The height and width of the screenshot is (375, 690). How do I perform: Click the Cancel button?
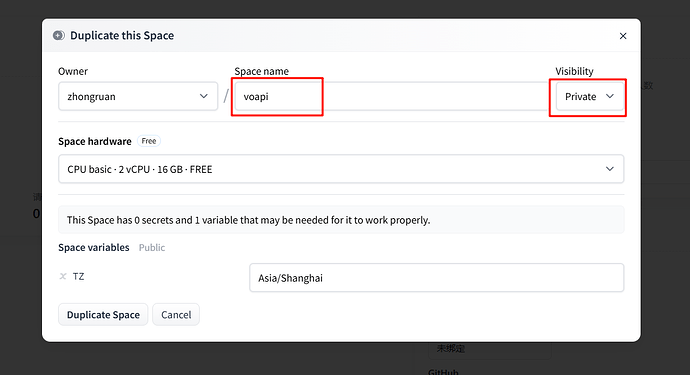[x=176, y=315]
